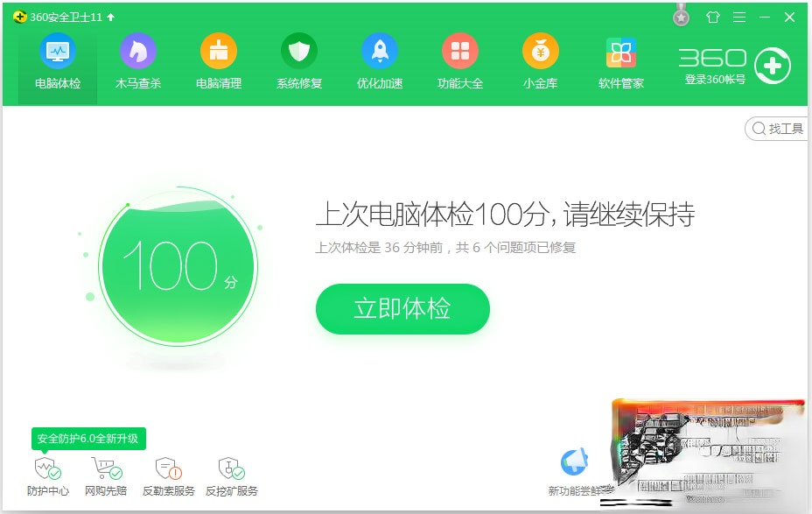
Task: Open the 小金库 wallet feature
Action: click(x=540, y=61)
